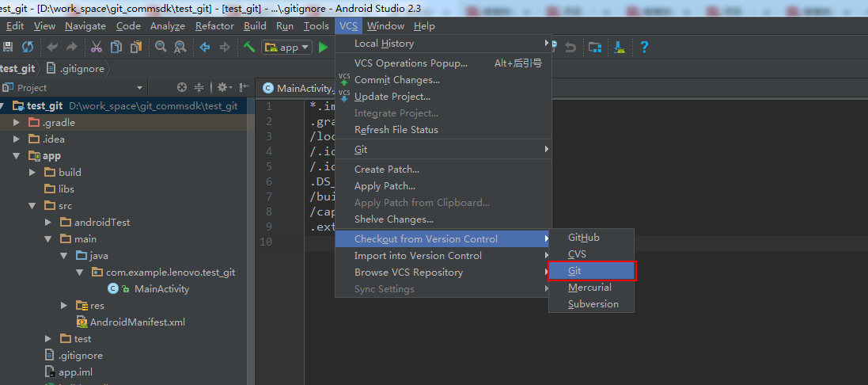Image resolution: width=868 pixels, height=385 pixels.
Task: Collapse the app module arrow
Action: pos(17,155)
